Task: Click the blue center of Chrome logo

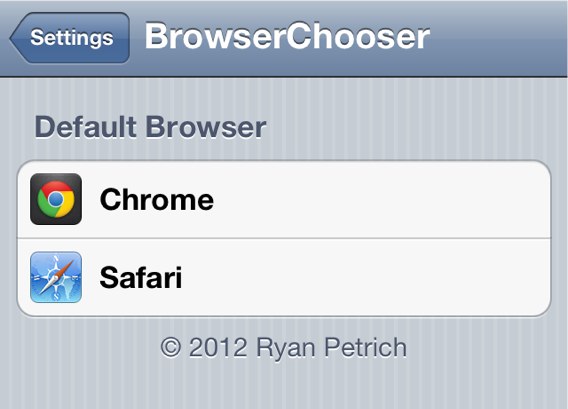Action: 56,199
